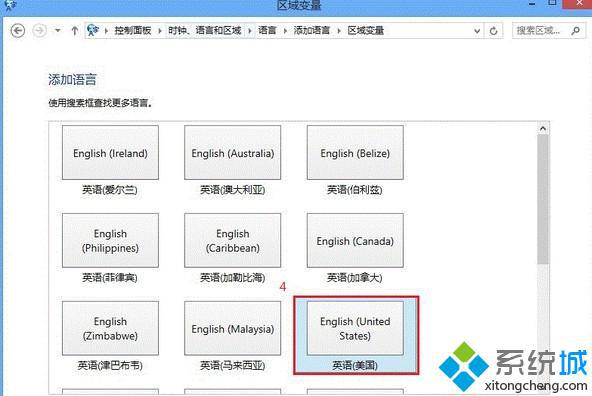Click the forward navigation arrow
This screenshot has width=592, height=396.
pos(39,31)
